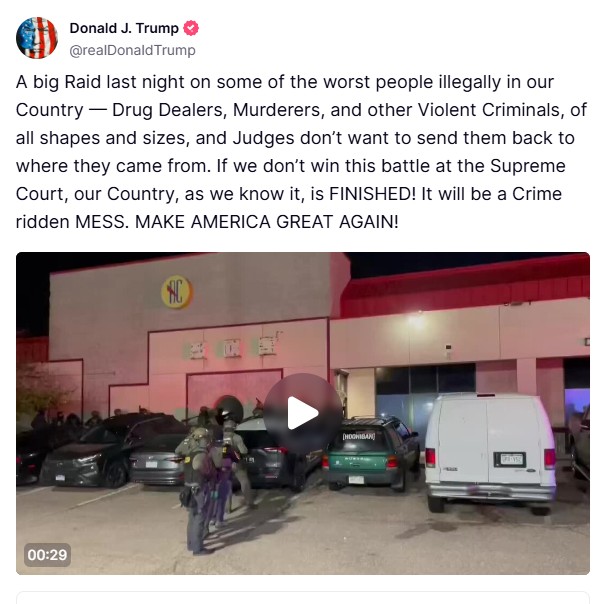This screenshot has height=604, width=603.
Task: Click the green sign letters on the building
Action: point(232,347)
